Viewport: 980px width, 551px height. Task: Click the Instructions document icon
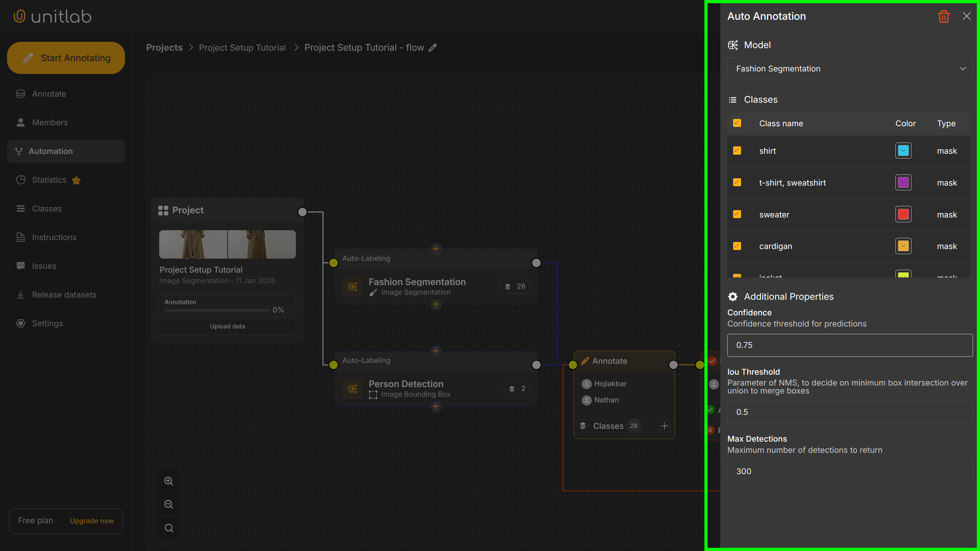click(21, 237)
